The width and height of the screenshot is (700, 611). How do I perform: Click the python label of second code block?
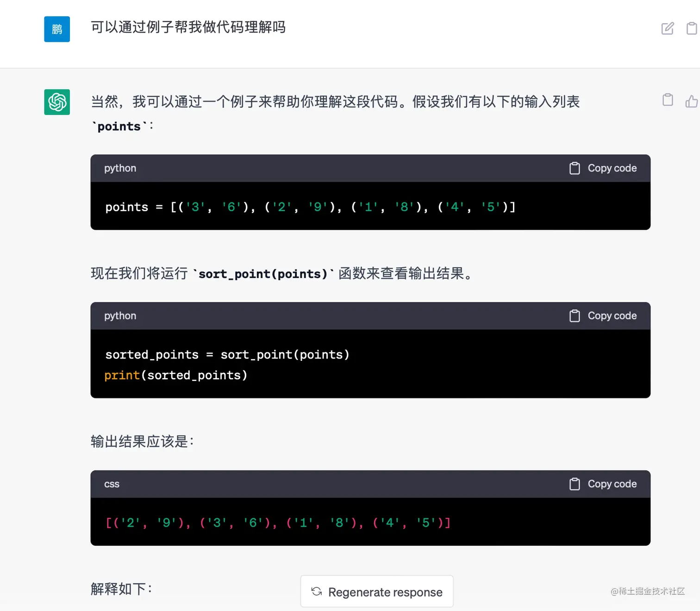click(120, 316)
